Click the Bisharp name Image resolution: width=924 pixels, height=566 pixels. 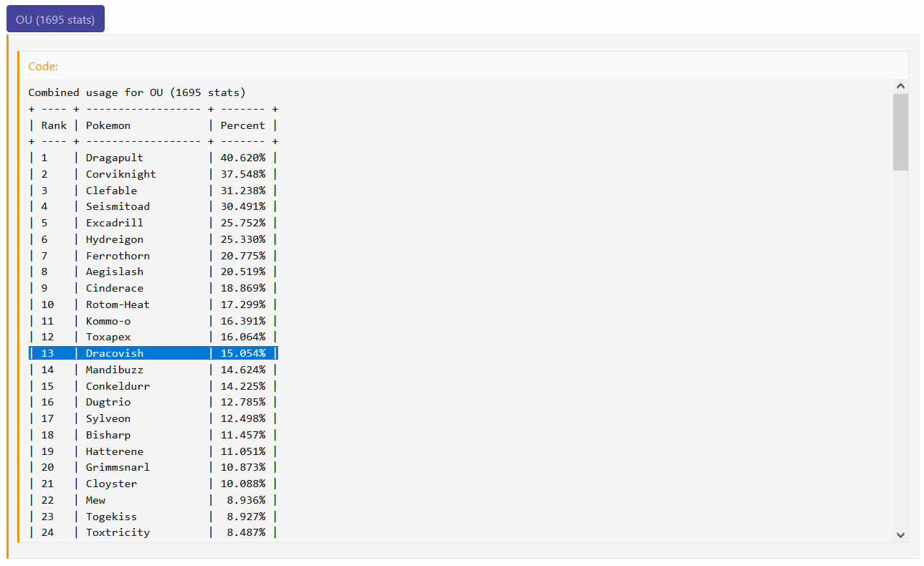[x=108, y=435]
